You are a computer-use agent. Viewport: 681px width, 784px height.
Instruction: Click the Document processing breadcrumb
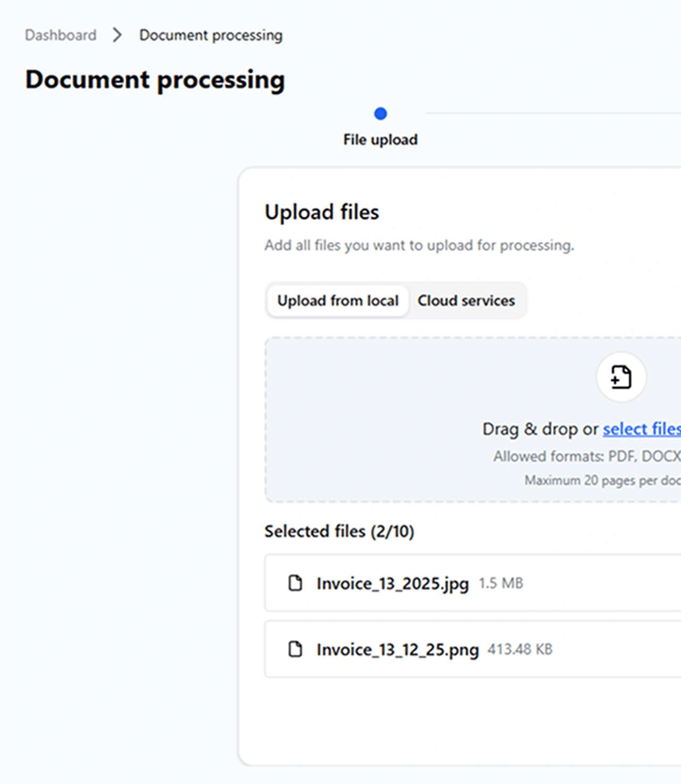tap(211, 35)
